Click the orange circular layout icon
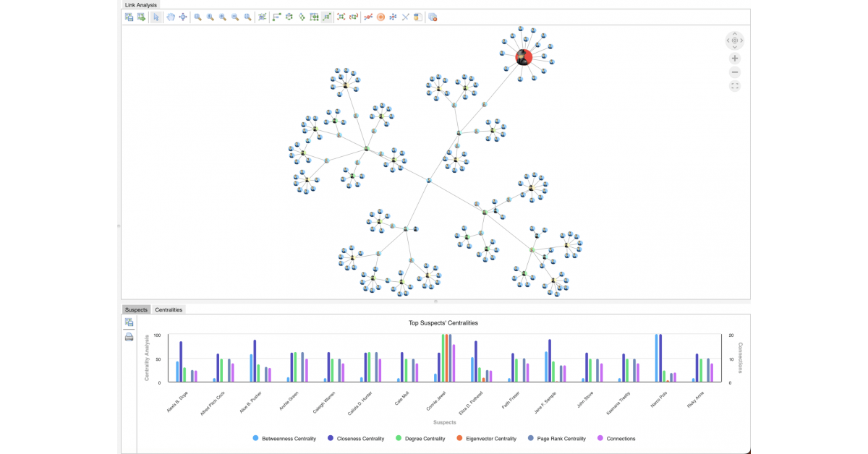This screenshot has width=868, height=454. [x=380, y=17]
